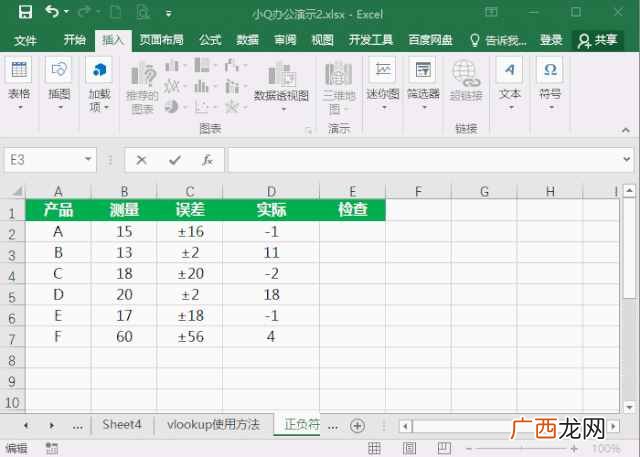Open the 符号 symbols group

pyautogui.click(x=550, y=85)
